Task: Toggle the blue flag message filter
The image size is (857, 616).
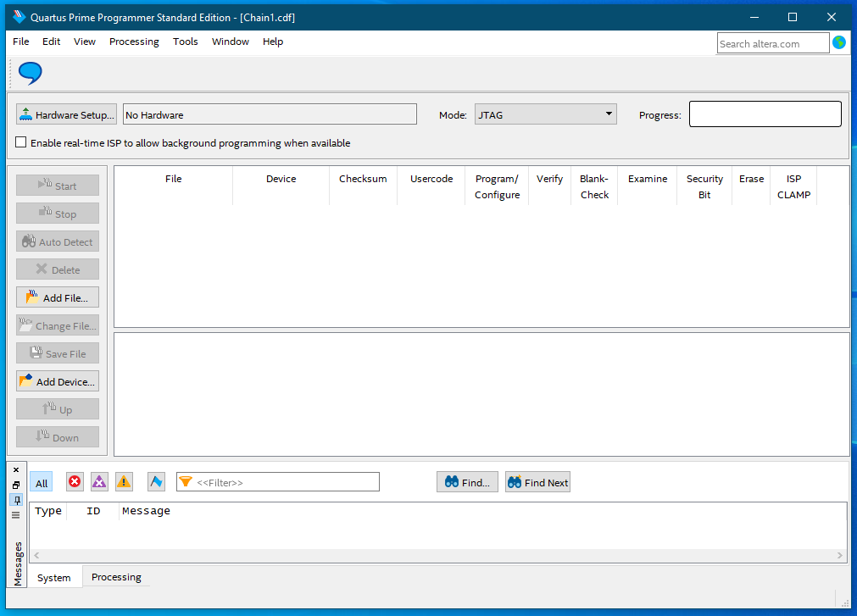Action: coord(156,481)
